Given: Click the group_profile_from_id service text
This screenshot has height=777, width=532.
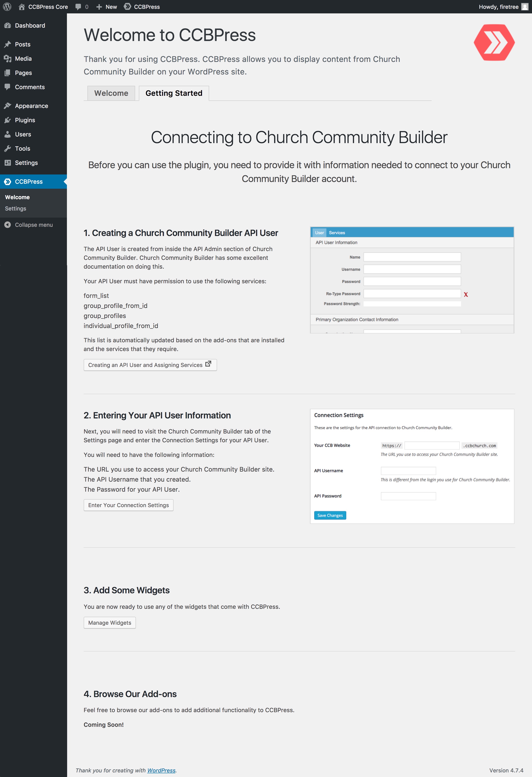Looking at the screenshot, I should click(116, 306).
